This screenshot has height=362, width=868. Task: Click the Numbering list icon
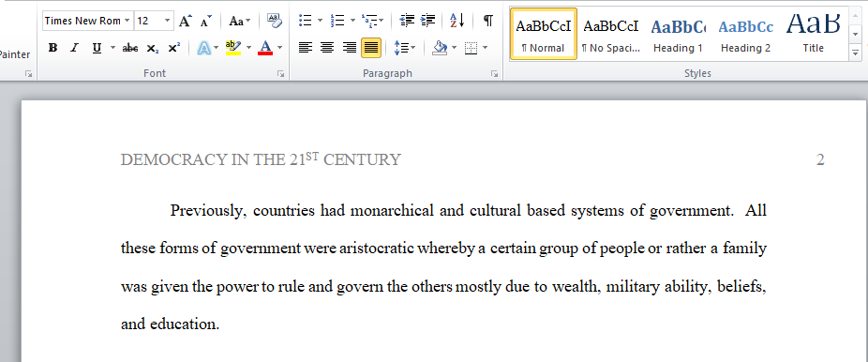pos(337,21)
